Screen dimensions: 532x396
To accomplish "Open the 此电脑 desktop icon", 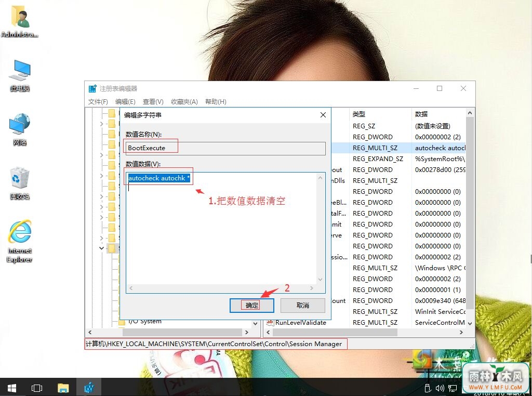I will (x=20, y=75).
